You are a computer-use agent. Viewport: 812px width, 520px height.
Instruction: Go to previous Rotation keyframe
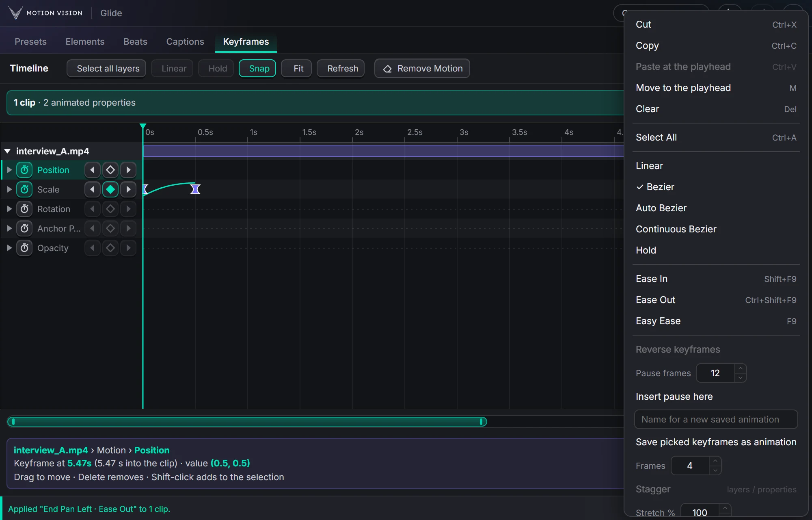coord(93,209)
